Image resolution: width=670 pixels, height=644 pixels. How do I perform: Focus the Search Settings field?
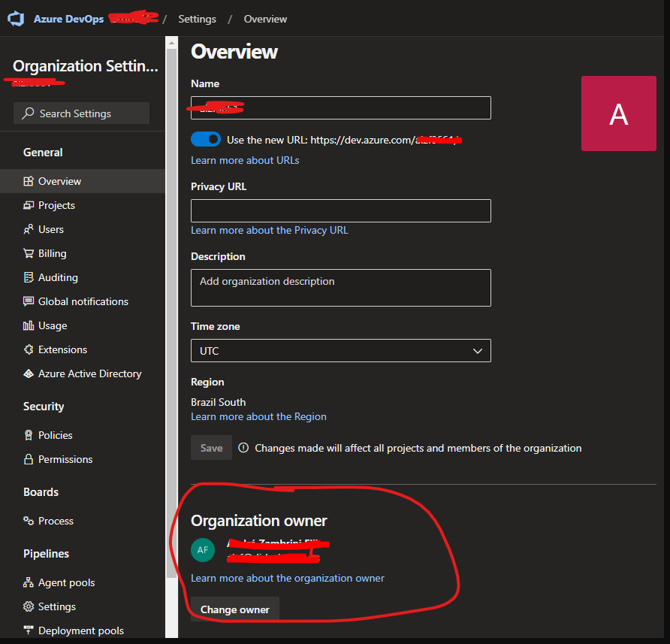(82, 113)
